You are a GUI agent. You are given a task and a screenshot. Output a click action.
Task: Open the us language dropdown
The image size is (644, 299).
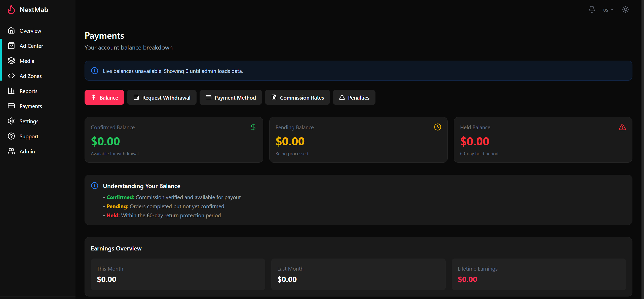tap(608, 9)
